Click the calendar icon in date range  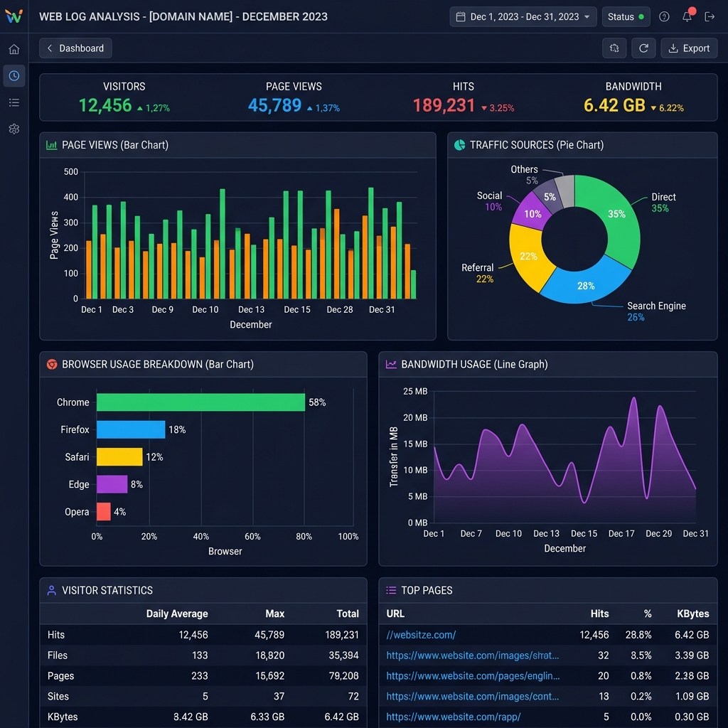pyautogui.click(x=461, y=17)
